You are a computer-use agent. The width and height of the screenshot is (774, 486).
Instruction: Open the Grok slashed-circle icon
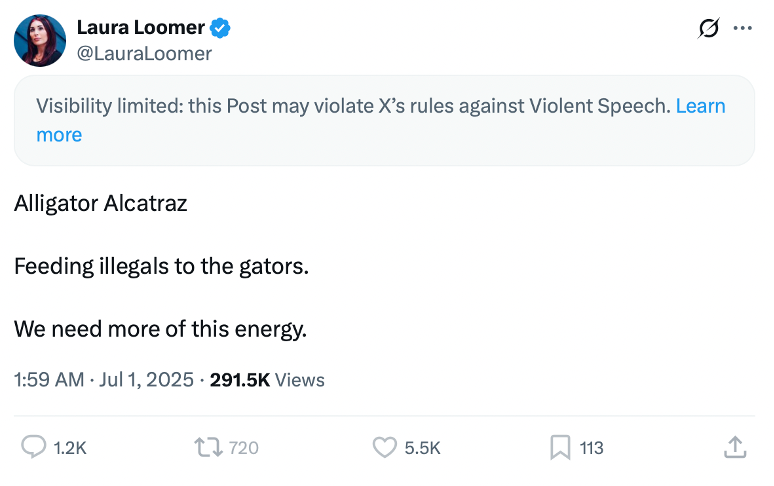[709, 29]
